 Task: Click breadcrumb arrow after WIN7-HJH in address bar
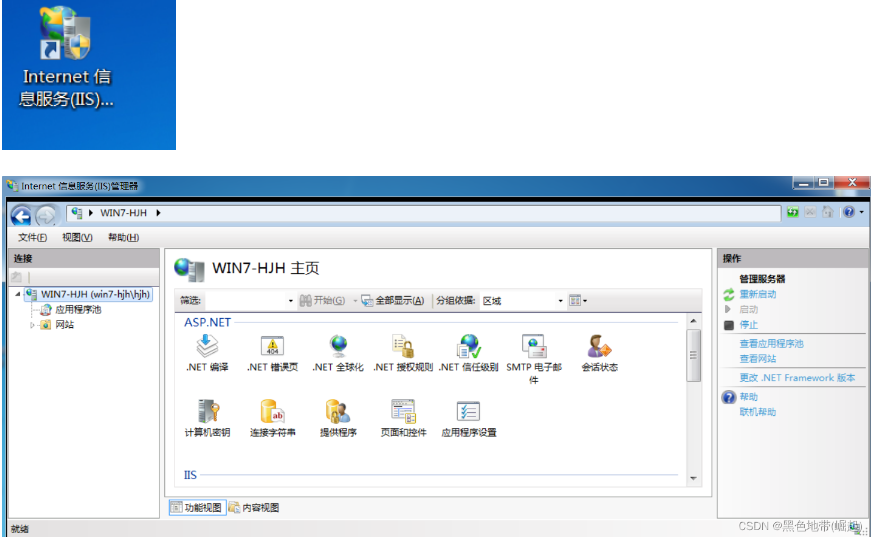tap(158, 213)
